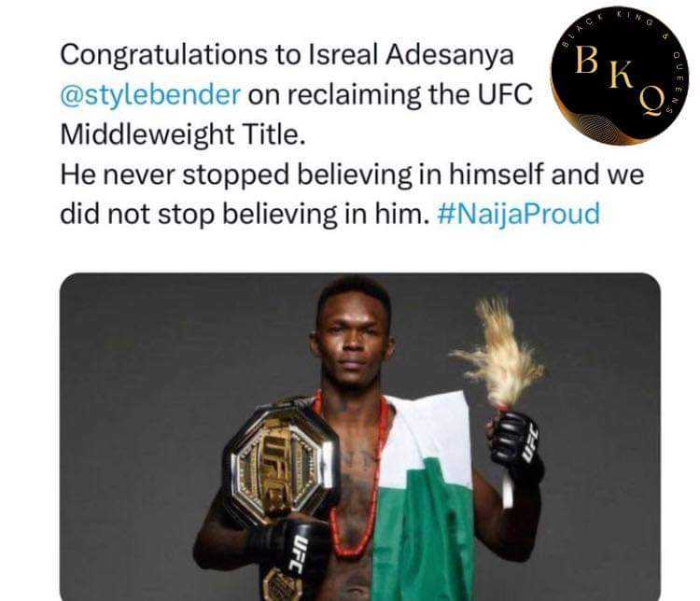Click the "did not stop believing in him." text
The image size is (700, 601).
(x=245, y=215)
